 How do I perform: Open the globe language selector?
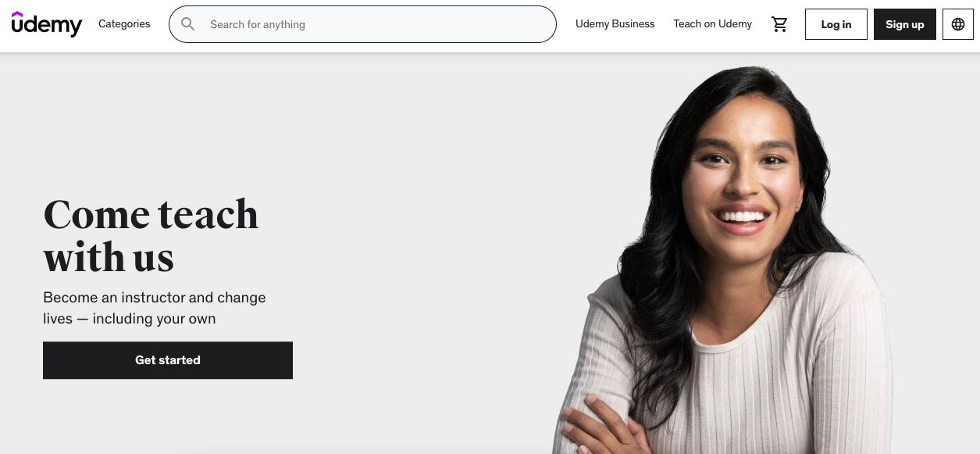tap(958, 24)
